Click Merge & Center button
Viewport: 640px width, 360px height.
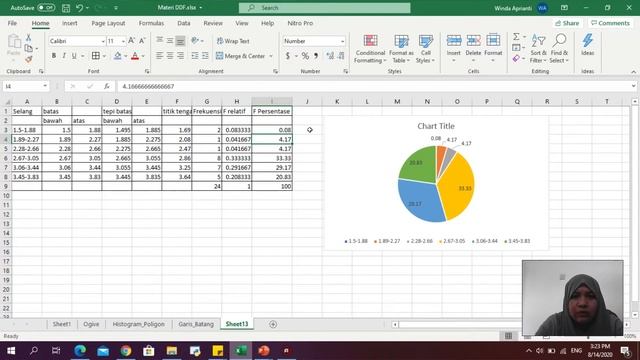[240, 56]
